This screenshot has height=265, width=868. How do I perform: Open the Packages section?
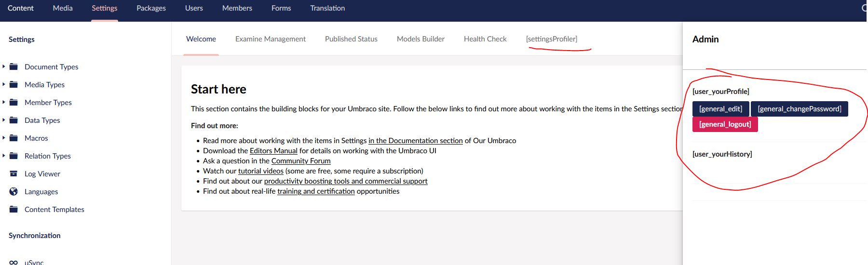pyautogui.click(x=151, y=8)
